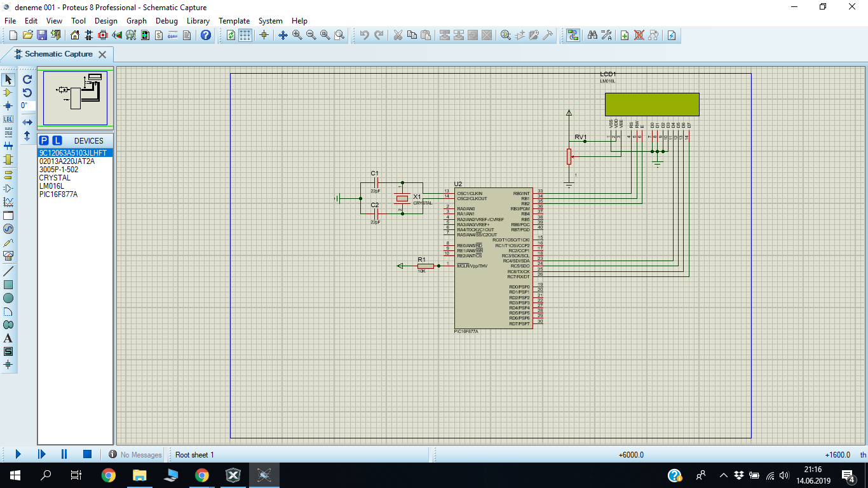Select PIC16F877A in the devices list
Screen dimensions: 868x488
click(x=75, y=194)
